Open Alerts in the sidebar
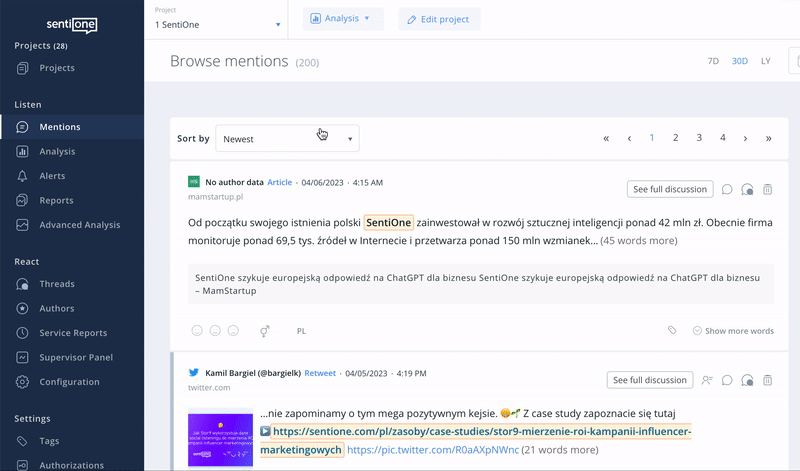 tap(55, 176)
